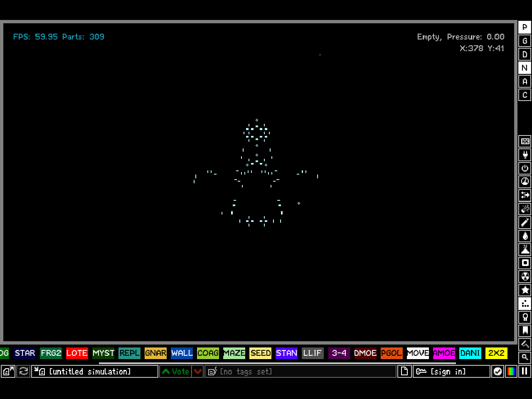The image size is (532, 399).
Task: Click the new blank simulation icon
Action: click(x=404, y=371)
